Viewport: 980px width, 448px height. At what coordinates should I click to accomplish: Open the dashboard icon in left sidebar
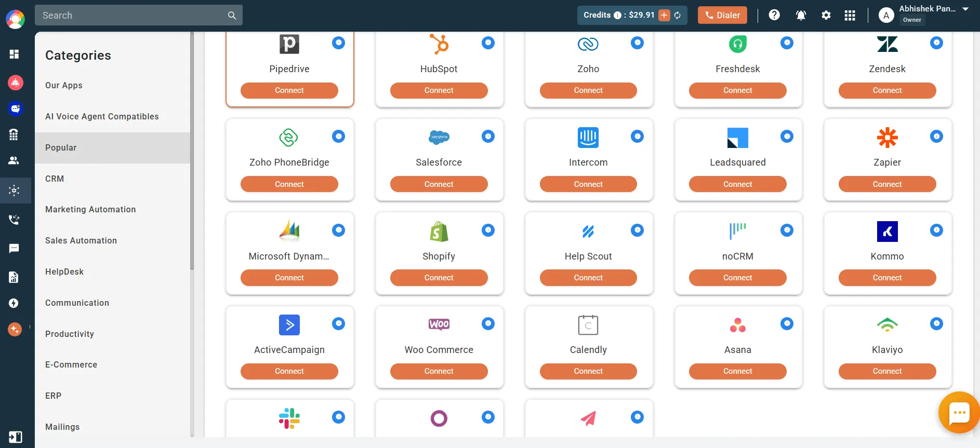[14, 54]
